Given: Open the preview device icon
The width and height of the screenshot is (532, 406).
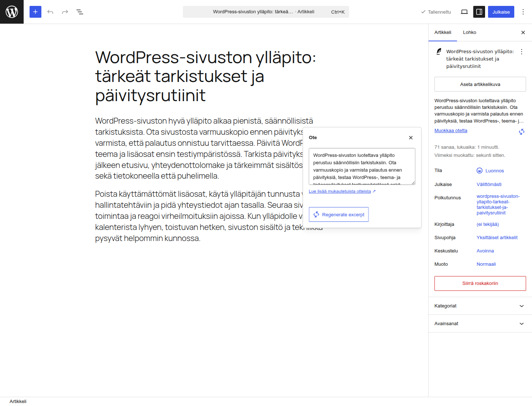Looking at the screenshot, I should [x=464, y=12].
